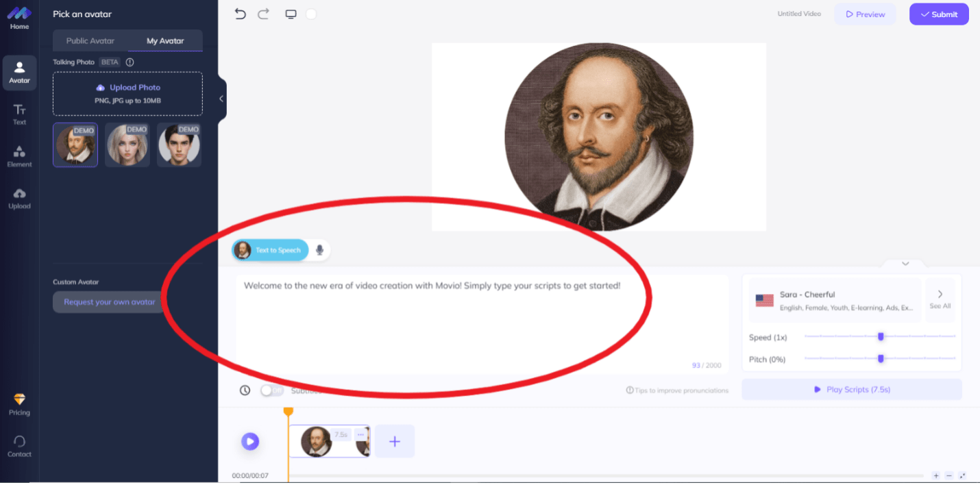Open the Upload sidebar icon
This screenshot has height=485, width=980.
coord(19,199)
